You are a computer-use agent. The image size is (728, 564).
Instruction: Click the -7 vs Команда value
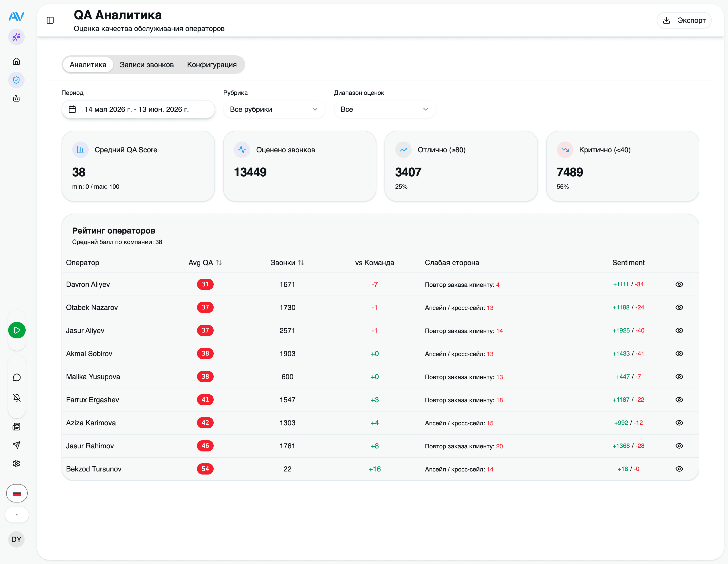(x=375, y=285)
